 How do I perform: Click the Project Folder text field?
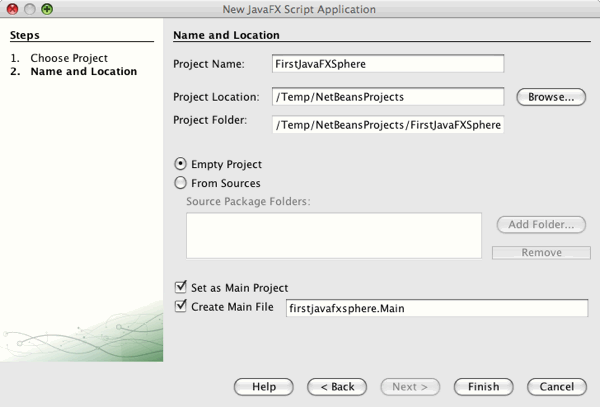(x=388, y=125)
